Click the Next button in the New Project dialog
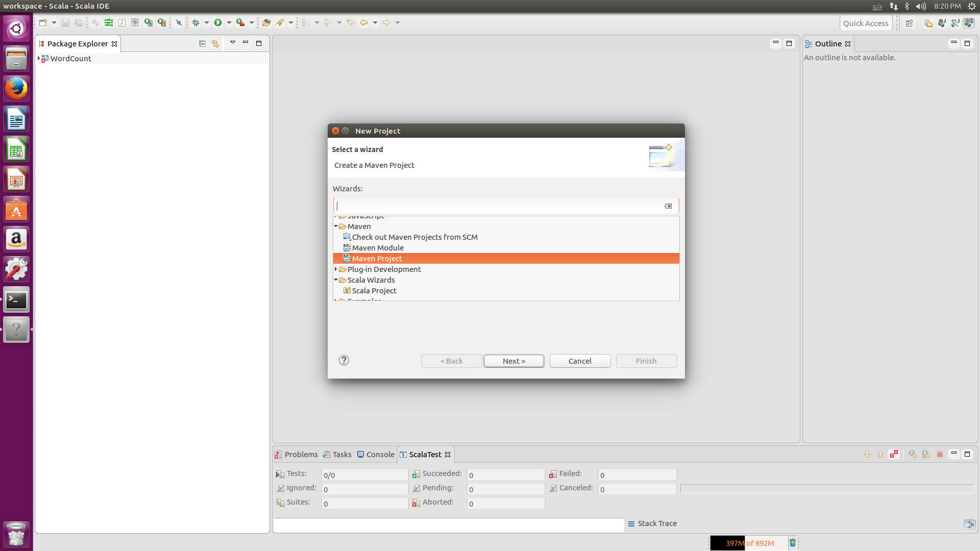Image resolution: width=980 pixels, height=551 pixels. point(513,361)
